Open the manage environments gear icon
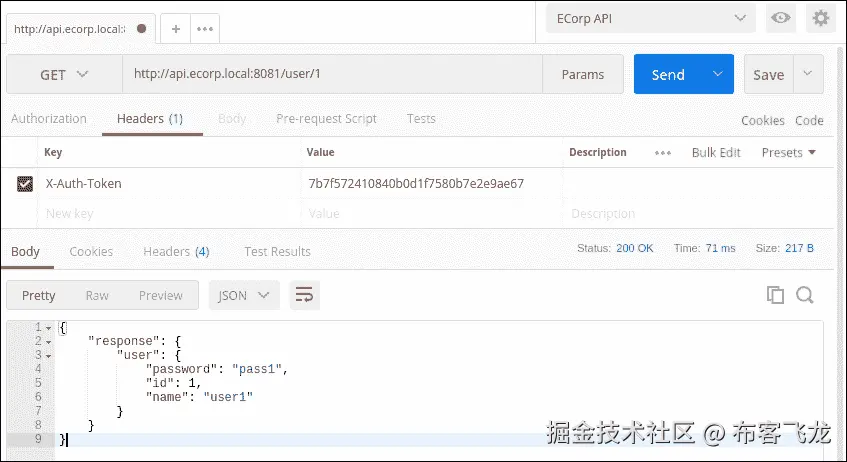847x462 pixels. tap(821, 18)
